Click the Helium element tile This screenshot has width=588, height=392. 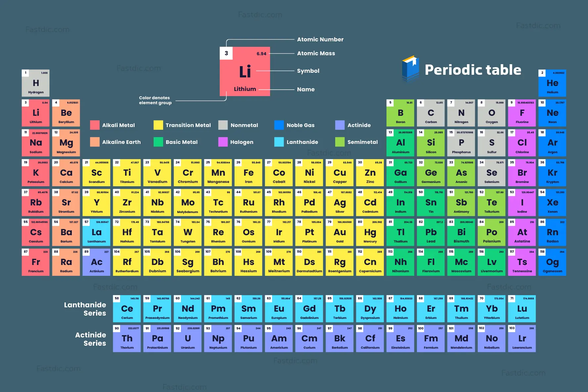[552, 83]
